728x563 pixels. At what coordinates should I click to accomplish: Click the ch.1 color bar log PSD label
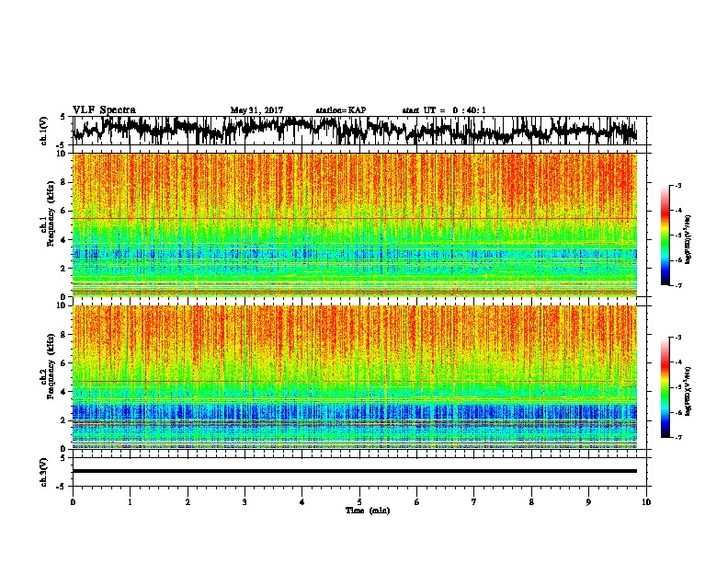tap(688, 240)
